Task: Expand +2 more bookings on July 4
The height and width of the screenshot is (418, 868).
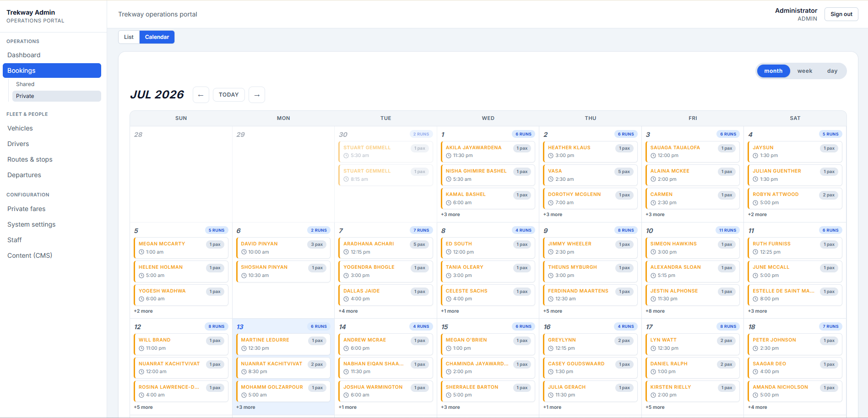Action: 757,214
